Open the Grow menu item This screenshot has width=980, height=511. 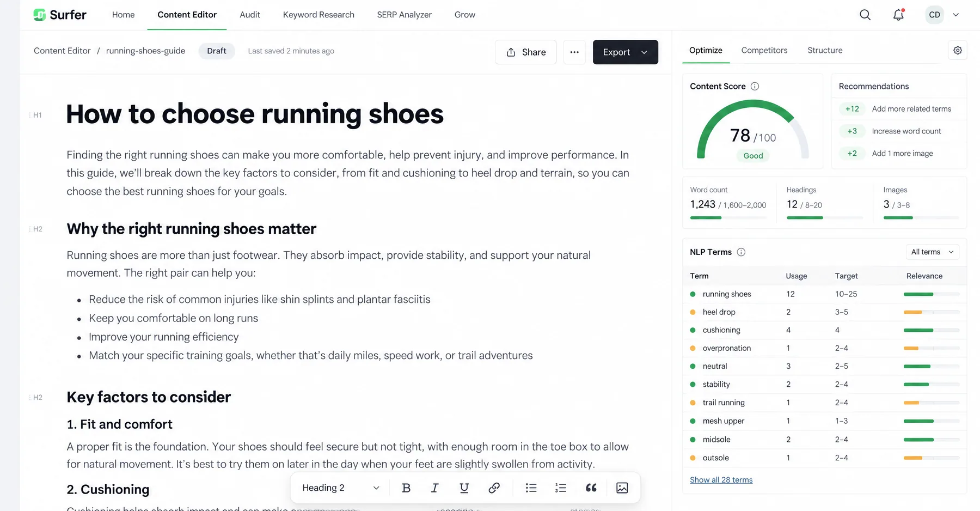point(465,15)
